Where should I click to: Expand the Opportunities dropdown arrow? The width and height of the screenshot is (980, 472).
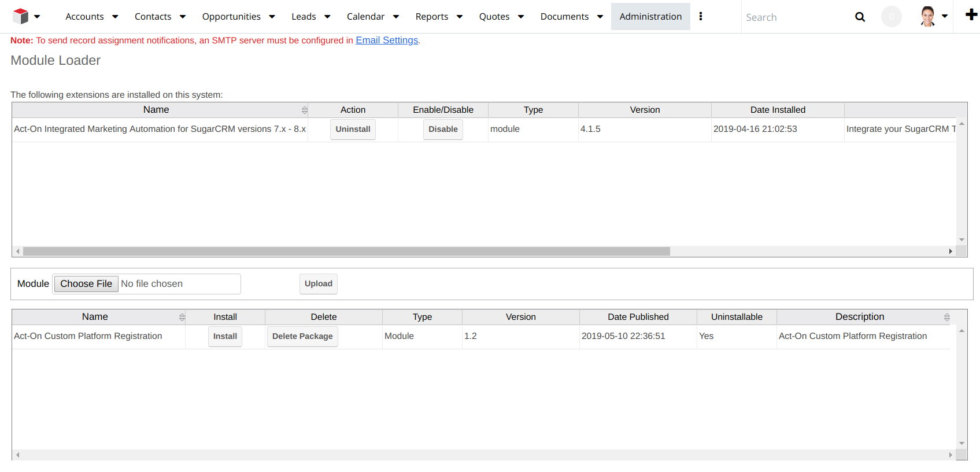[272, 17]
